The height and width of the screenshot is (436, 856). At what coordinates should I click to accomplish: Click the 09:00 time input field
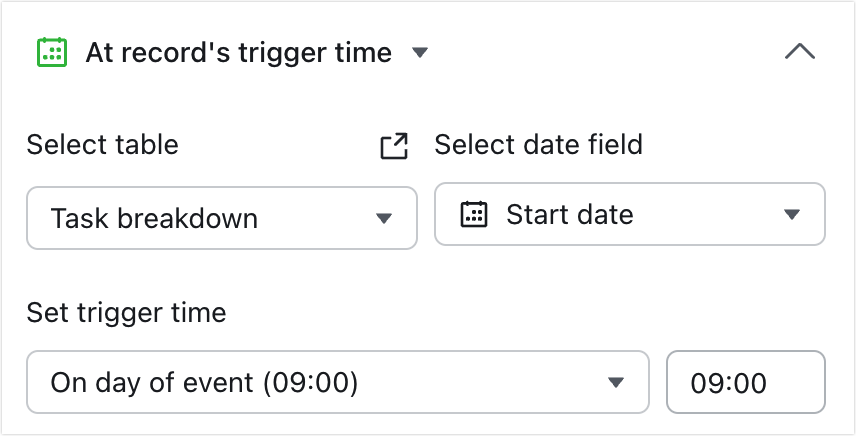pyautogui.click(x=746, y=382)
